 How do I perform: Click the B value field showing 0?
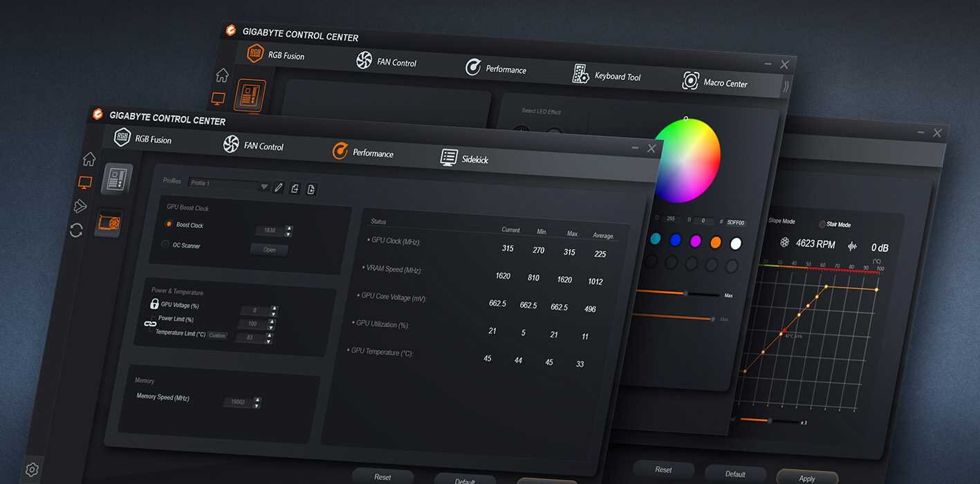[x=703, y=221]
